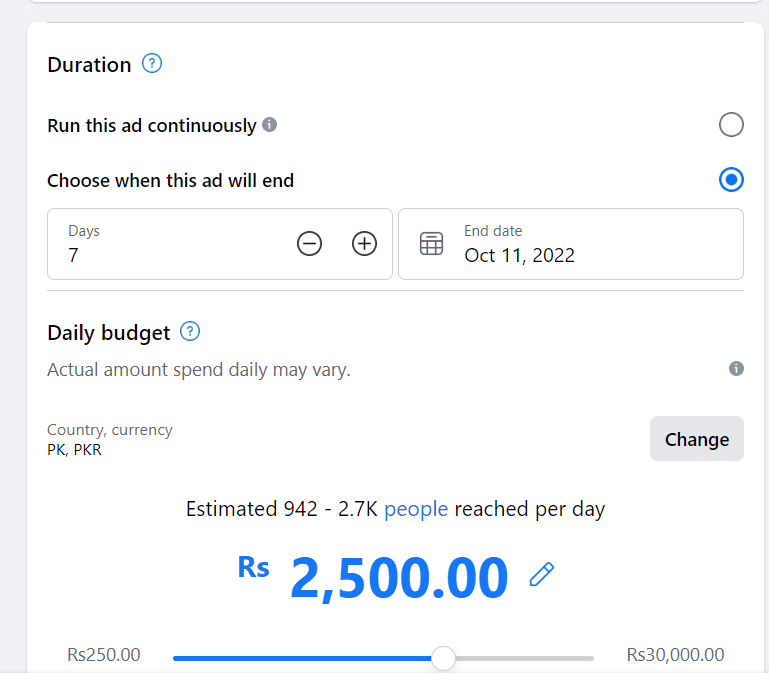Image resolution: width=769 pixels, height=680 pixels.
Task: Open the End date calendar icon
Action: 431,244
